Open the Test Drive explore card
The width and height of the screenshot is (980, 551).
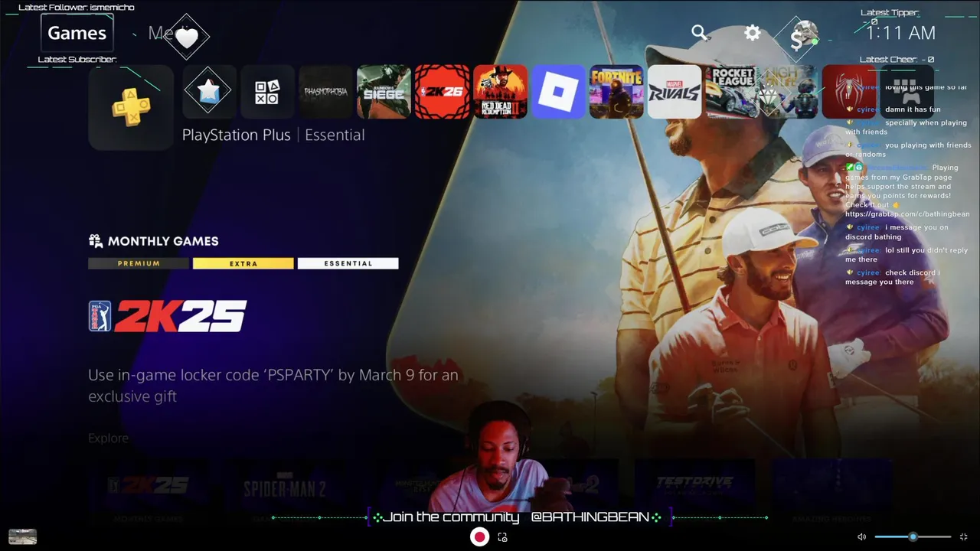(694, 491)
